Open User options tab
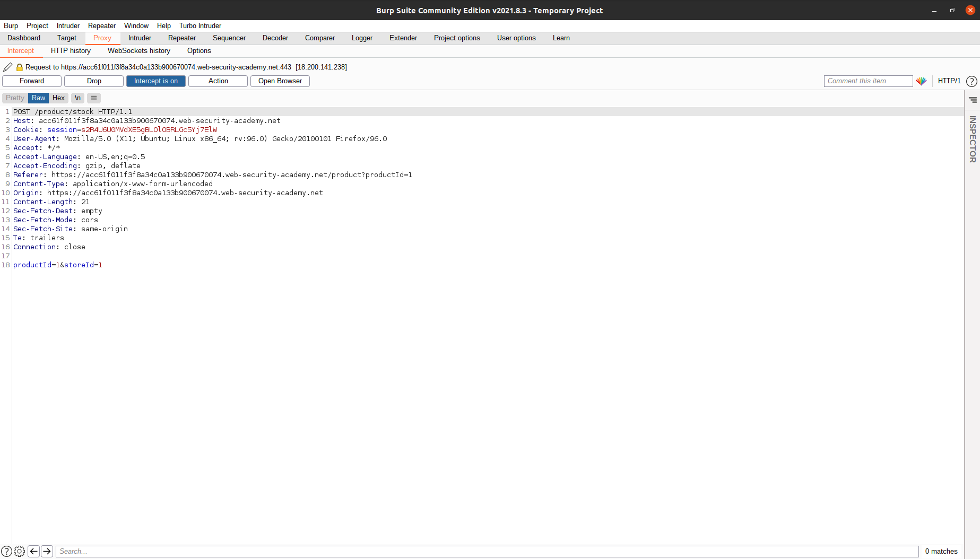 tap(516, 38)
